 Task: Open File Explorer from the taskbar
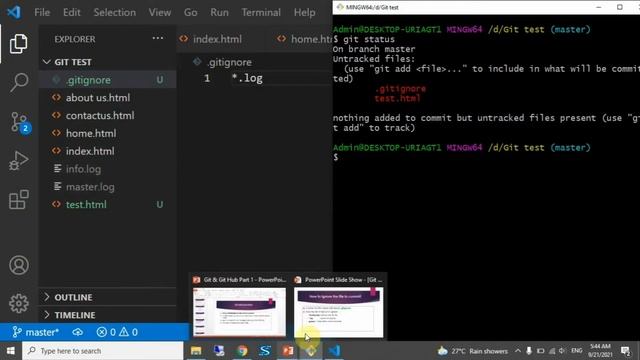(196, 351)
